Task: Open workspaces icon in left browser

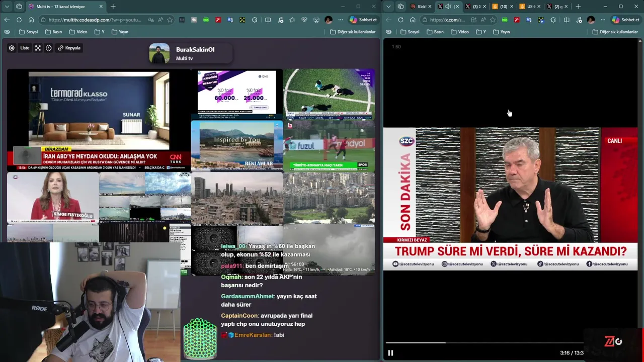Action: [x=19, y=7]
